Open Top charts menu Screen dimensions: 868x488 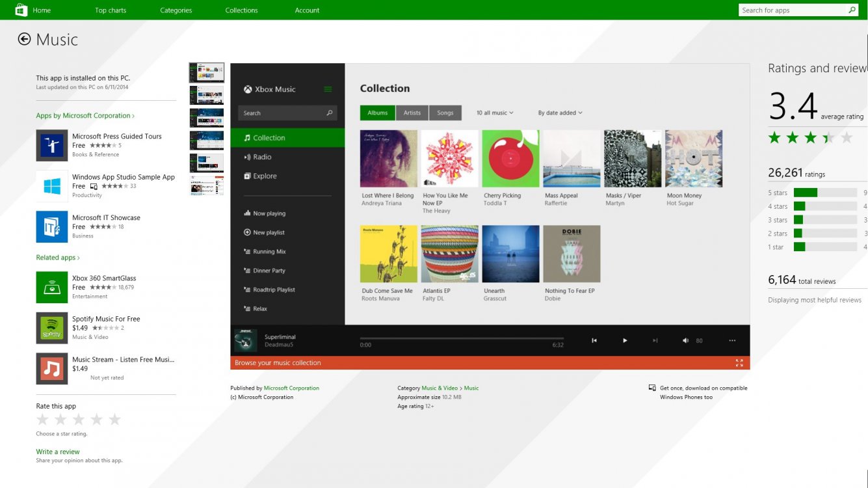pos(111,10)
